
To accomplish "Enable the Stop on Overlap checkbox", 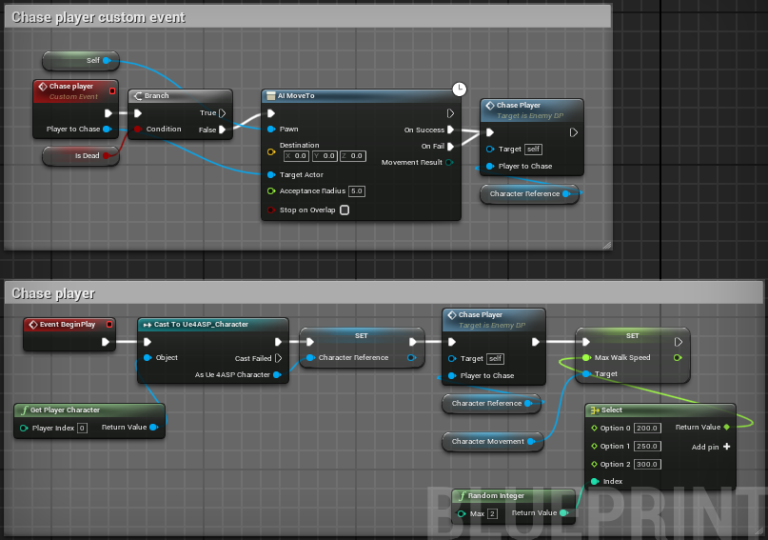I will (x=344, y=210).
